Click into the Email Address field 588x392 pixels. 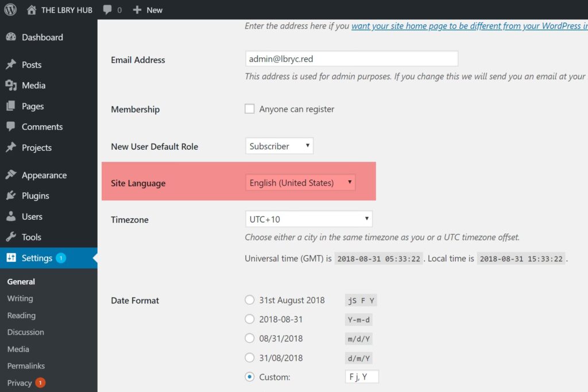351,59
